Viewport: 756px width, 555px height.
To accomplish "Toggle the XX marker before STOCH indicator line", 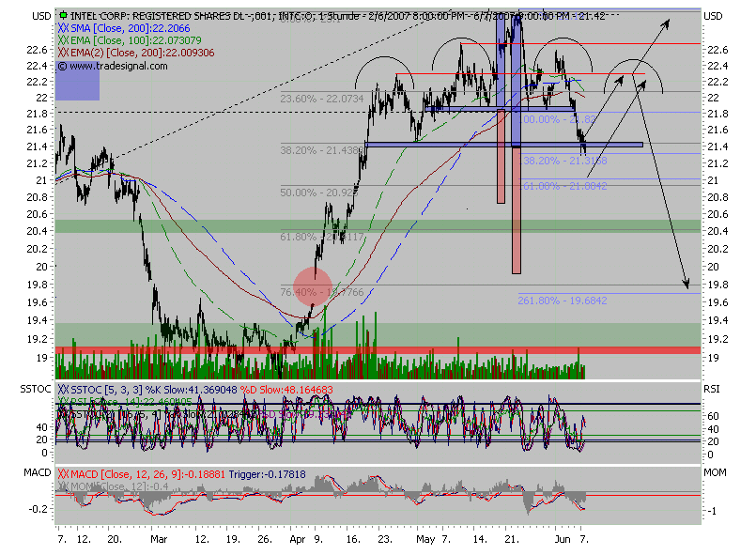I will [62, 410].
